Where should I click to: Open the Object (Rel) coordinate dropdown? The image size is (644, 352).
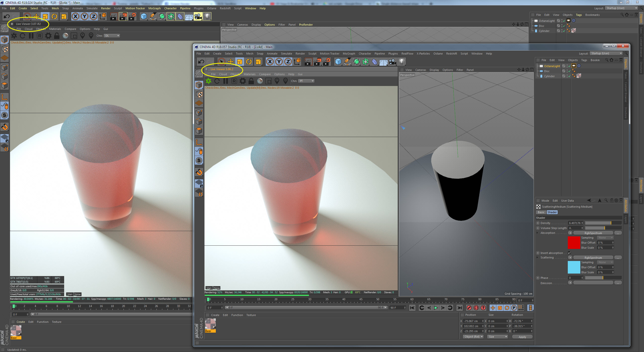point(473,337)
